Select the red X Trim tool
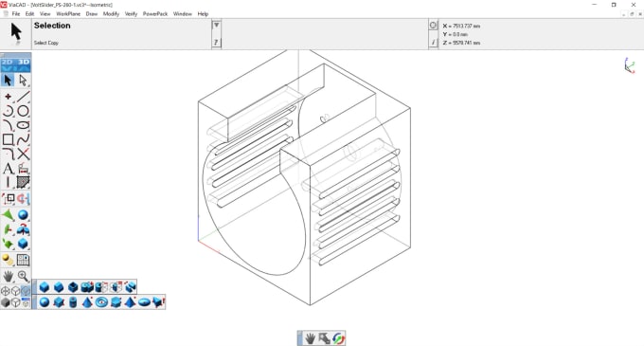Image resolution: width=644 pixels, height=346 pixels. tap(23, 155)
